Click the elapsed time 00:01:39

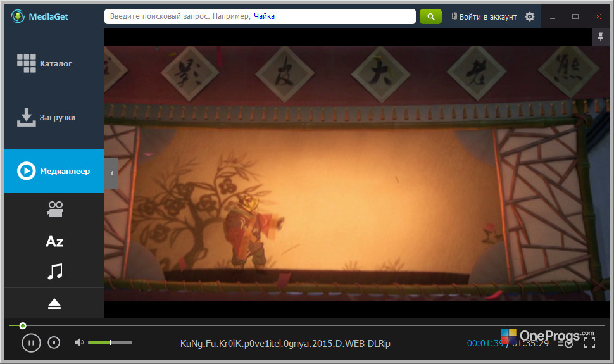tap(485, 343)
